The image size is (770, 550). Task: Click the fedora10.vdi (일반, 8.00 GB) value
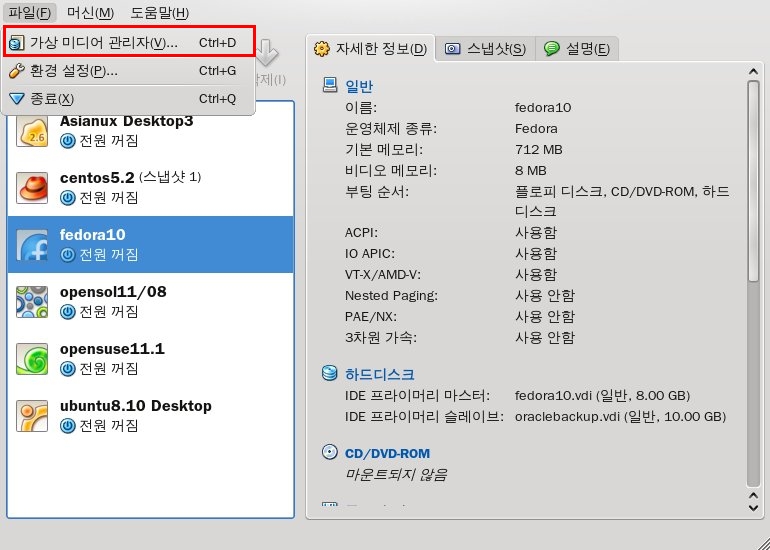pos(603,395)
